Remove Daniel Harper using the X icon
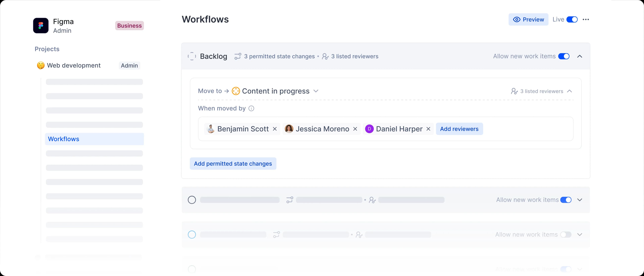The image size is (644, 276). tap(428, 129)
